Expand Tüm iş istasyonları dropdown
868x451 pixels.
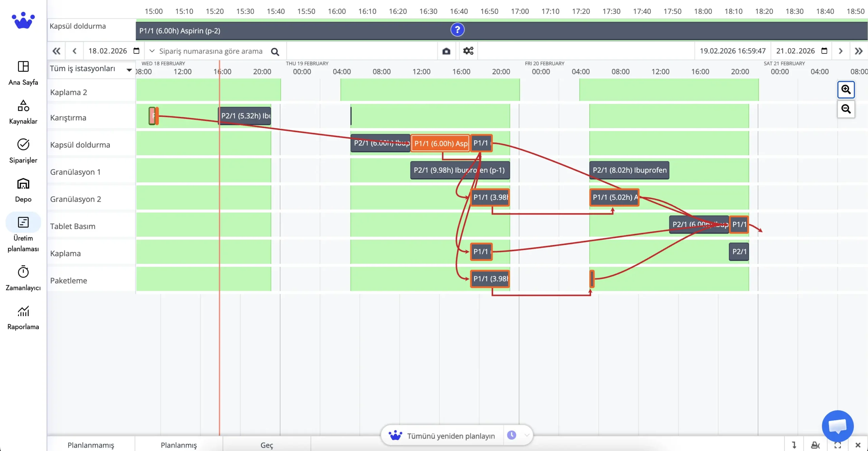[x=129, y=70]
